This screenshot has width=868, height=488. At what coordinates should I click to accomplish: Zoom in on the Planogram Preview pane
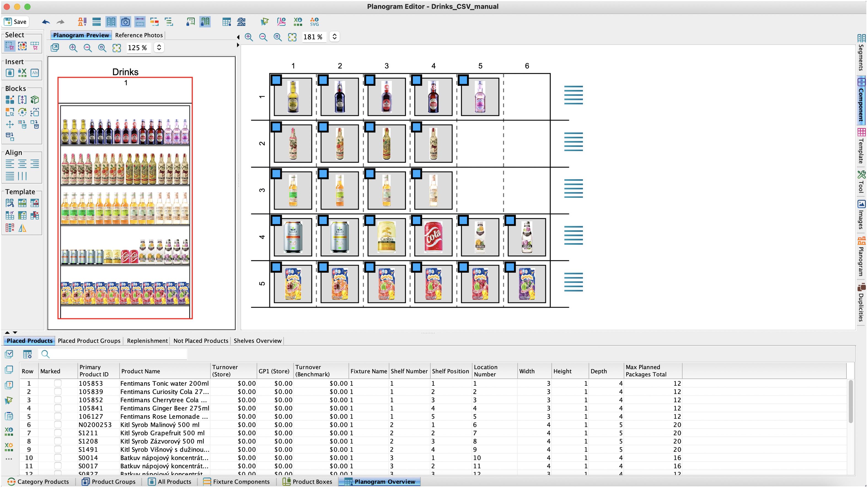(x=73, y=48)
